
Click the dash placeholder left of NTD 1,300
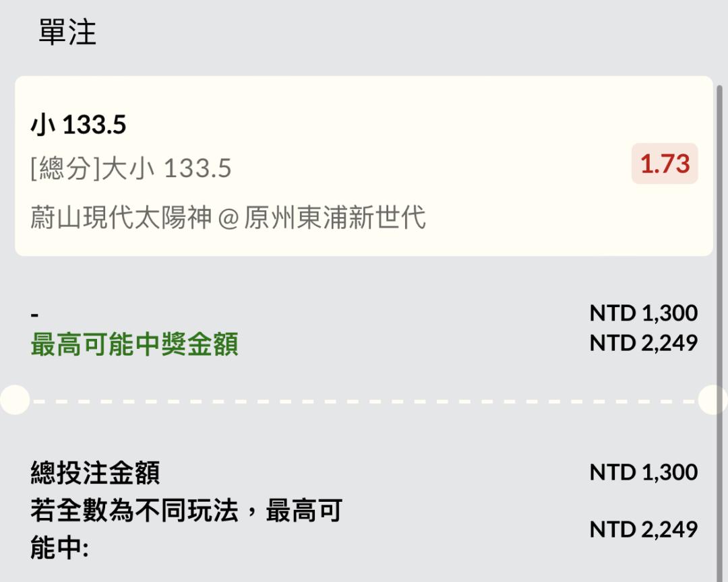(x=35, y=315)
